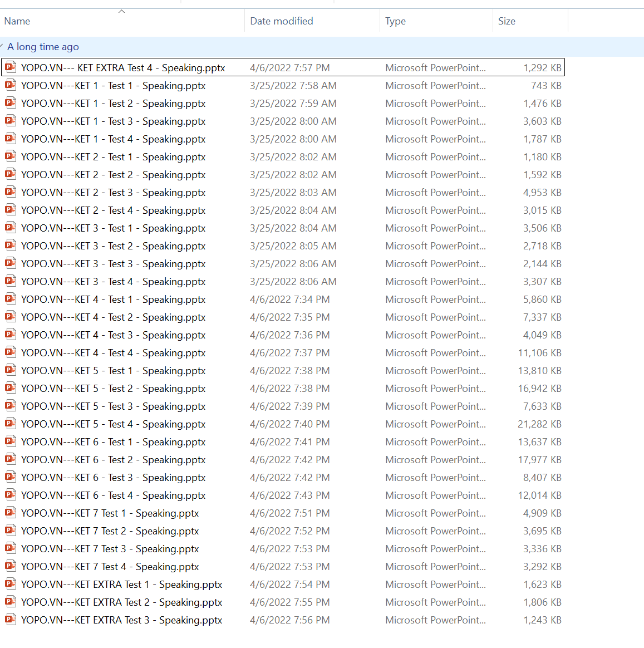Select KET 1 - Test 3 - Speaking.pptx filename
This screenshot has height=648, width=644.
(113, 121)
